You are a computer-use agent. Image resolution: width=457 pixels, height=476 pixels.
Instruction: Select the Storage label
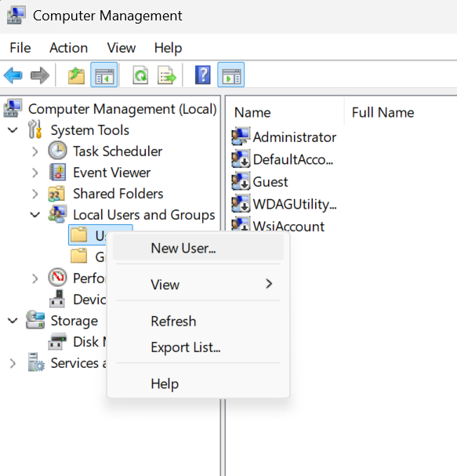tap(74, 321)
